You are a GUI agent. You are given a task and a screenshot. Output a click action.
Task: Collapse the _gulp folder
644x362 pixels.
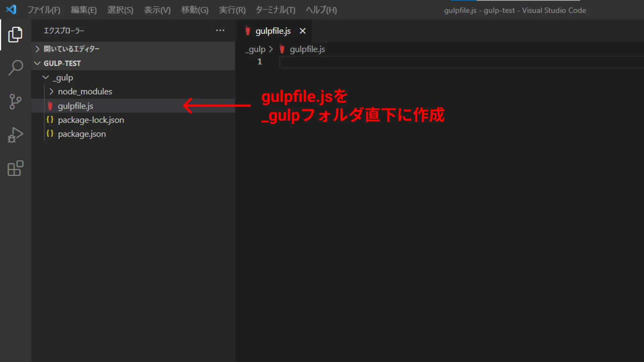click(x=133, y=77)
